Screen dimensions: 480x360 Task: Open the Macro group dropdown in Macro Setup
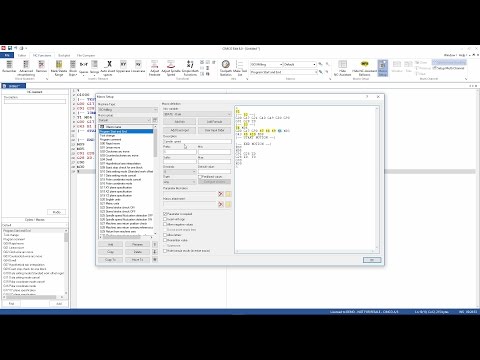[x=125, y=120]
